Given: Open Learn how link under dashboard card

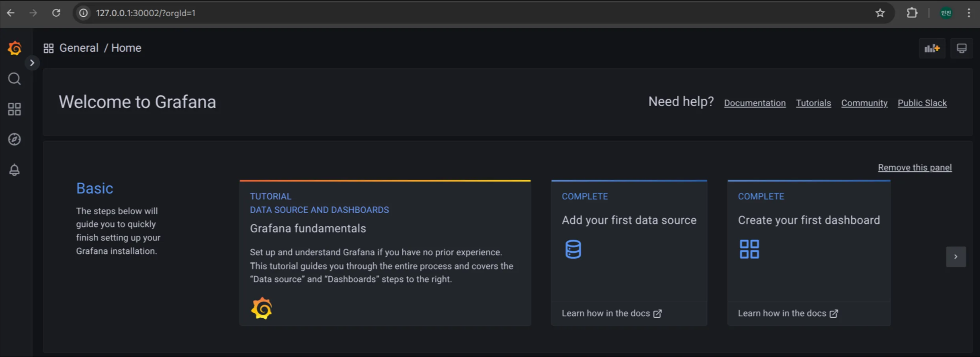Looking at the screenshot, I should [x=788, y=313].
